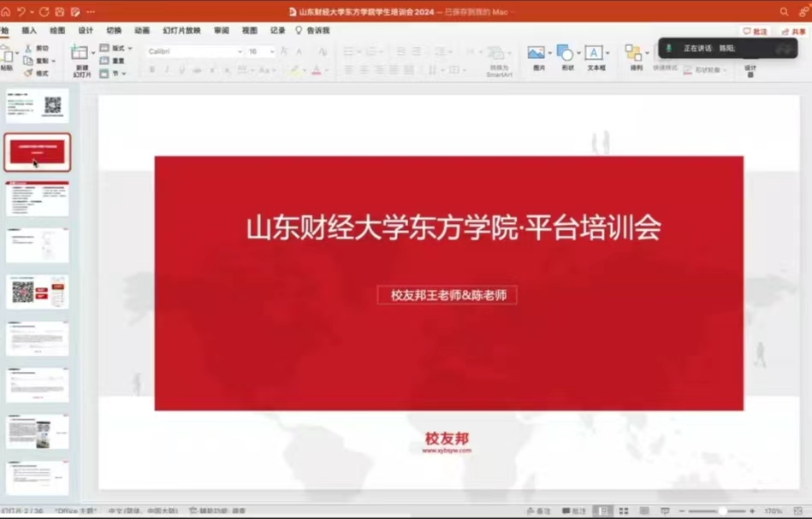Viewport: 812px width, 519px height.
Task: Open the 插入 ribbon tab
Action: tap(29, 31)
